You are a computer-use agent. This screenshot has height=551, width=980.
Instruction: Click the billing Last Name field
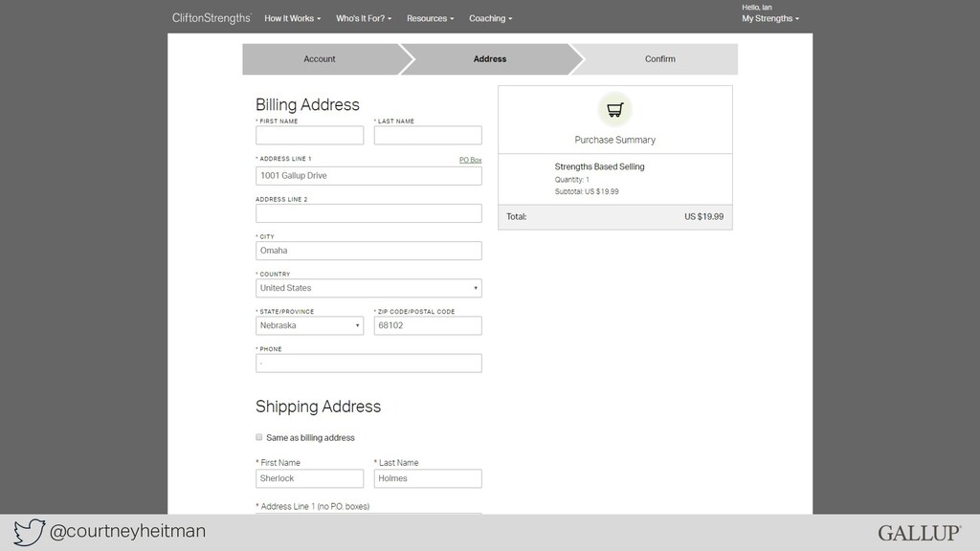[x=428, y=135]
